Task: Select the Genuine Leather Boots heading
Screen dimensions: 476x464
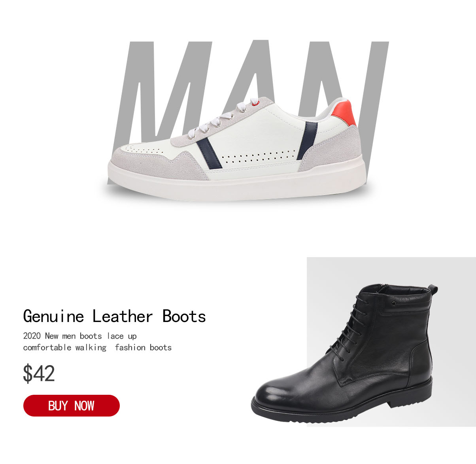Action: click(115, 316)
